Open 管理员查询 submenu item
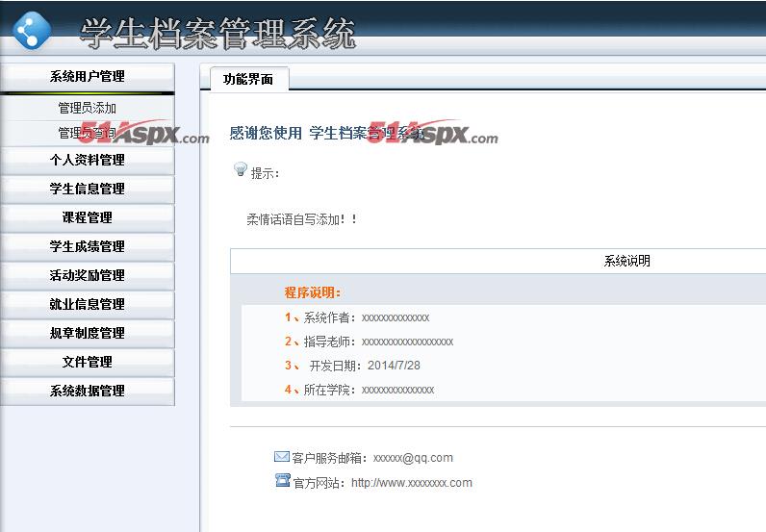 (x=87, y=133)
